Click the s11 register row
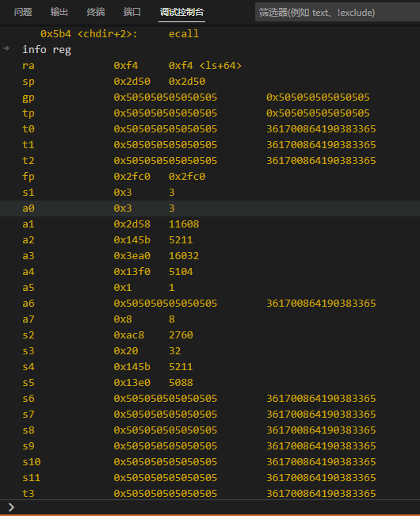 click(x=210, y=477)
